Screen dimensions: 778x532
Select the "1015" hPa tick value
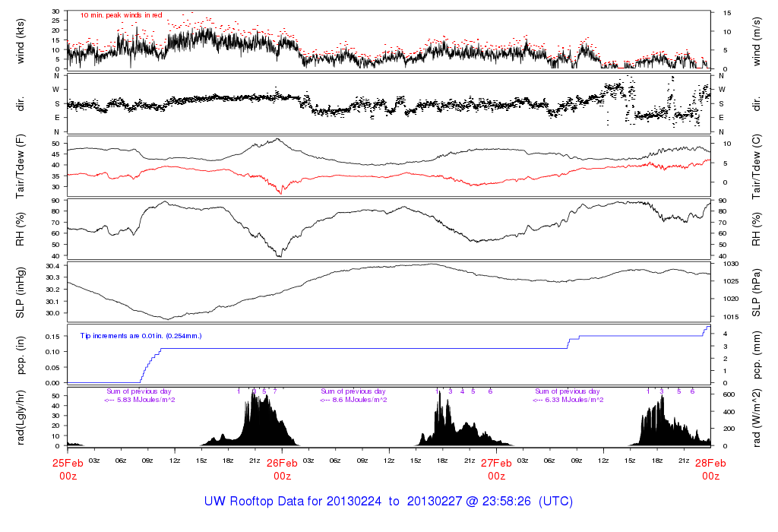pos(732,317)
